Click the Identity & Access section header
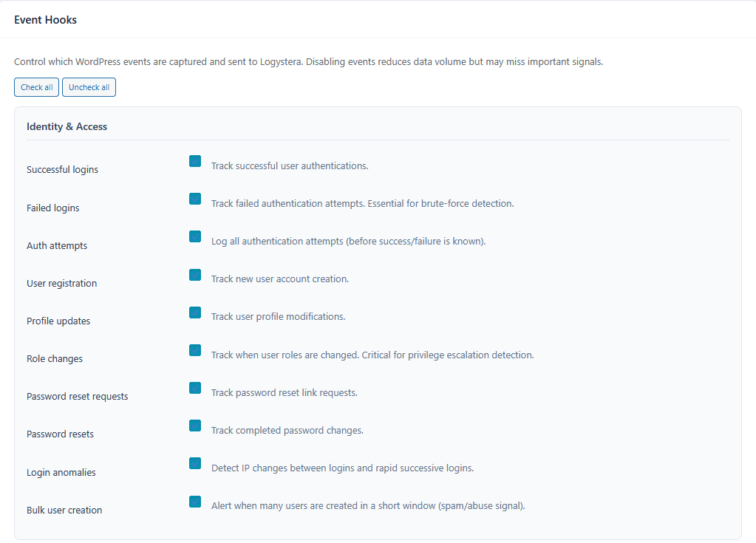This screenshot has width=756, height=543. (67, 126)
